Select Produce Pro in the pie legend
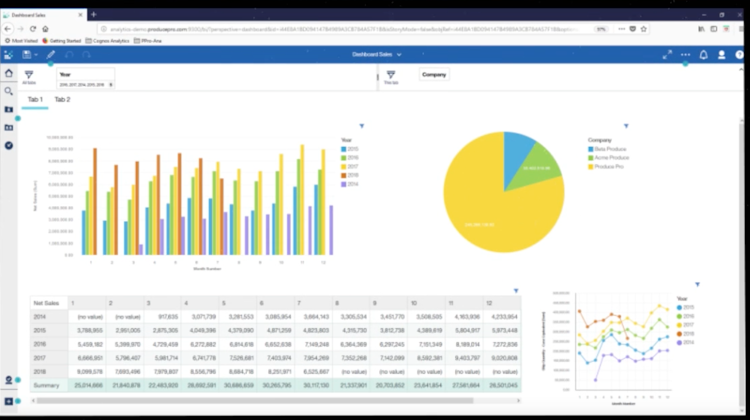The height and width of the screenshot is (420, 750). click(x=606, y=166)
